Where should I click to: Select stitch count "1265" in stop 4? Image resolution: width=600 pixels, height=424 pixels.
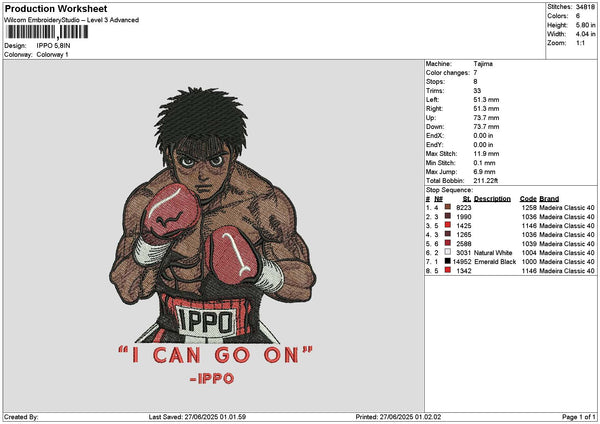click(463, 235)
